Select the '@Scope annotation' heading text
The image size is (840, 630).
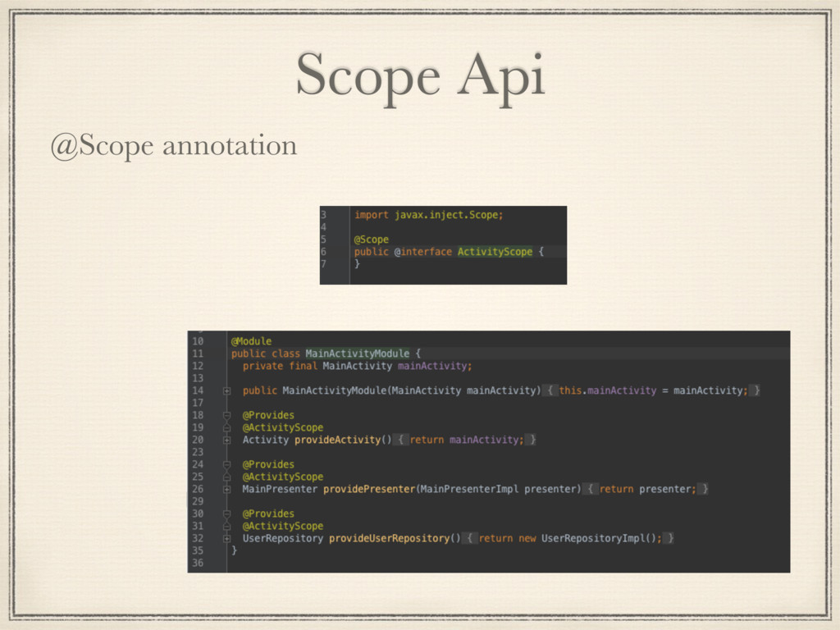point(174,146)
